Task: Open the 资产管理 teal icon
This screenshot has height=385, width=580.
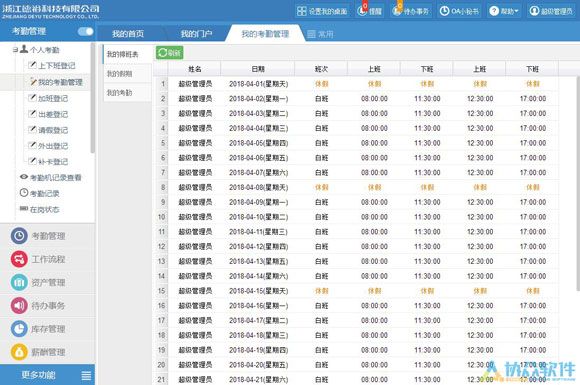Action: click(19, 282)
